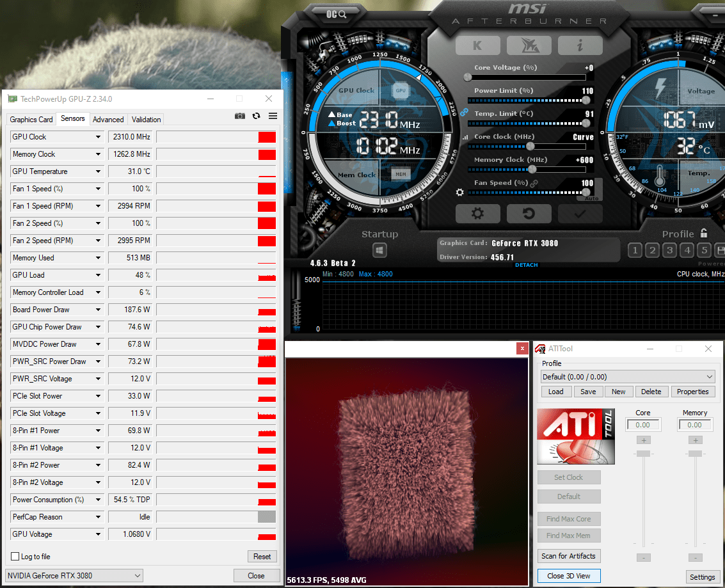Viewport: 725px width, 588px height.
Task: Open the Memory Clock sensor dropdown
Action: pyautogui.click(x=98, y=154)
